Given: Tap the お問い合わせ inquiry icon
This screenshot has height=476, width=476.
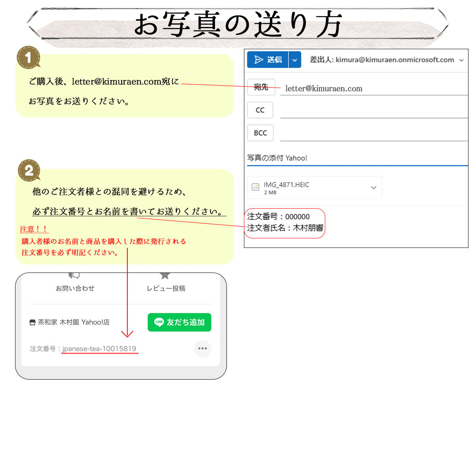Looking at the screenshot, I should tap(74, 275).
